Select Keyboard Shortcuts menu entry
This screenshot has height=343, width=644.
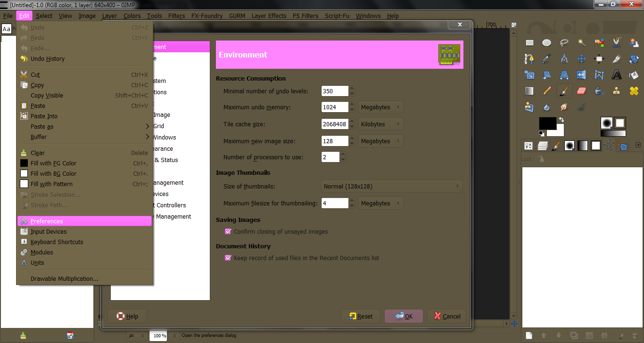click(x=85, y=242)
